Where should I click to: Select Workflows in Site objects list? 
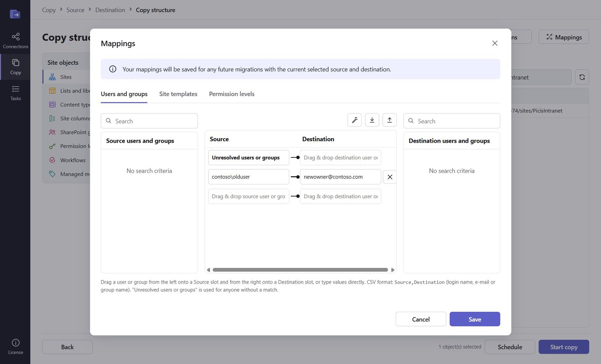tap(66, 160)
